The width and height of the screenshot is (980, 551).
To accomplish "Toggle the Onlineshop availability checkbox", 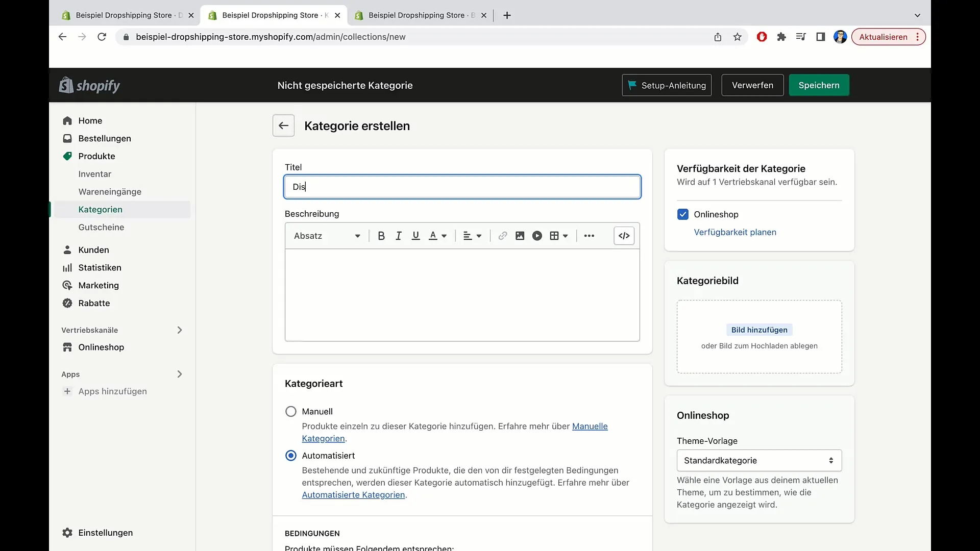I will (683, 214).
